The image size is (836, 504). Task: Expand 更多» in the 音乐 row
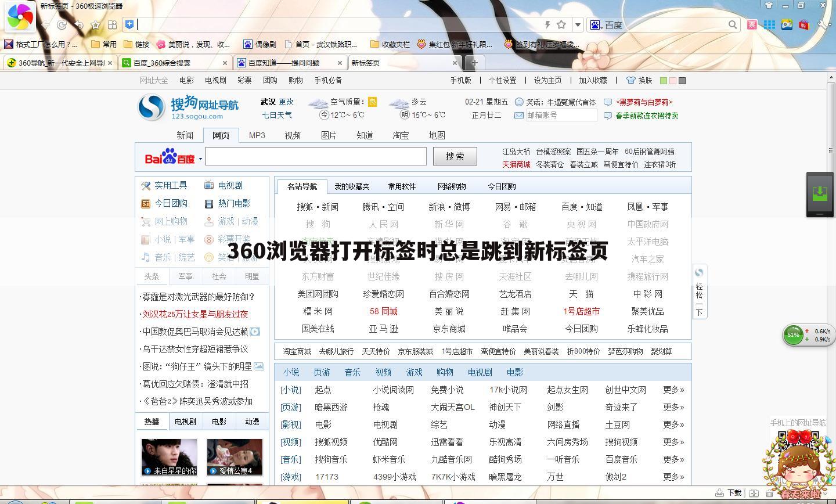pos(673,459)
